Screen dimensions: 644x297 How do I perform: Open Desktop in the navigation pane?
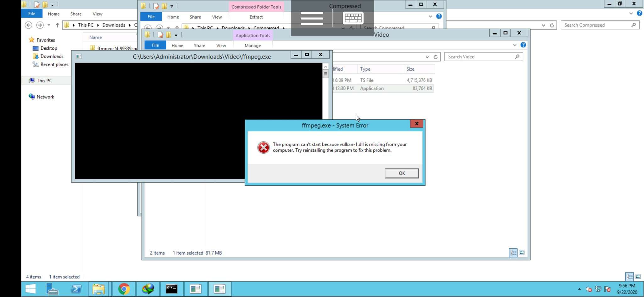click(49, 48)
